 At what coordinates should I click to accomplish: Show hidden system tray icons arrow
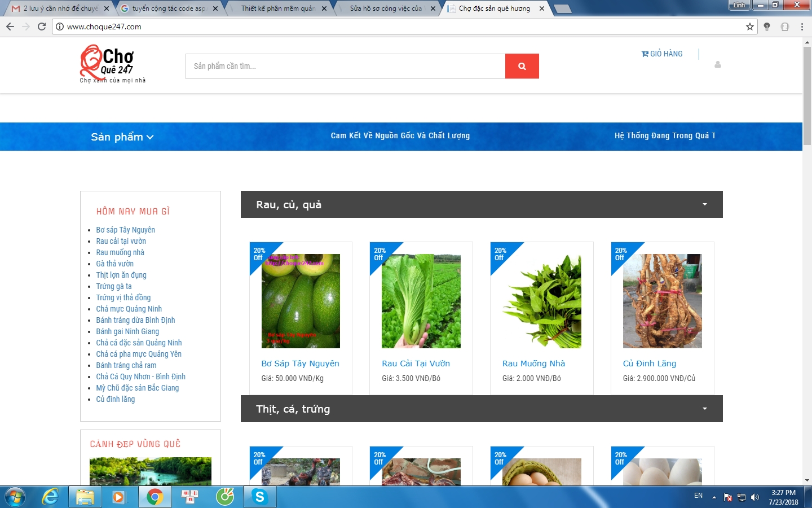coord(714,497)
